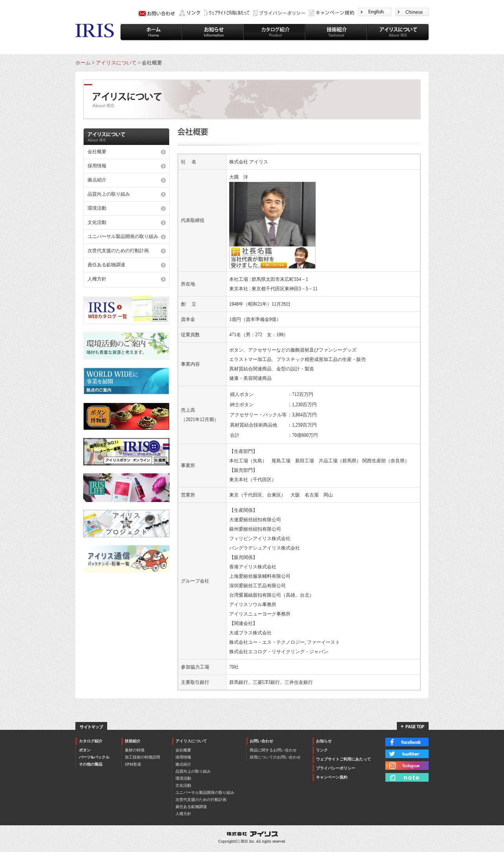Open 環境活動のご案内 banner
This screenshot has width=504, height=852.
pyautogui.click(x=126, y=346)
